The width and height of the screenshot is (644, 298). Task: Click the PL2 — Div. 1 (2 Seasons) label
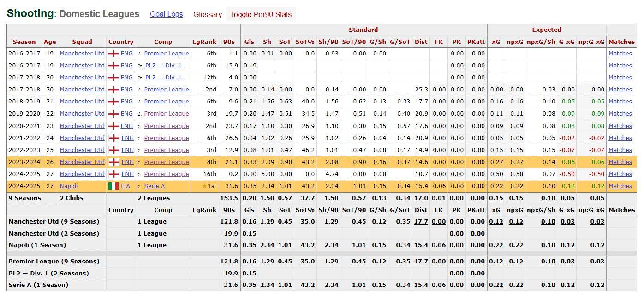pos(48,273)
